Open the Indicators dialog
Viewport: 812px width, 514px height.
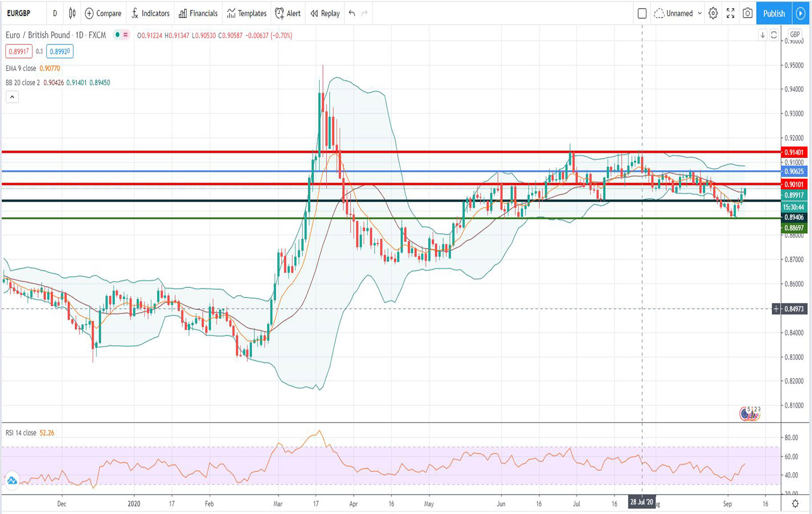point(150,14)
